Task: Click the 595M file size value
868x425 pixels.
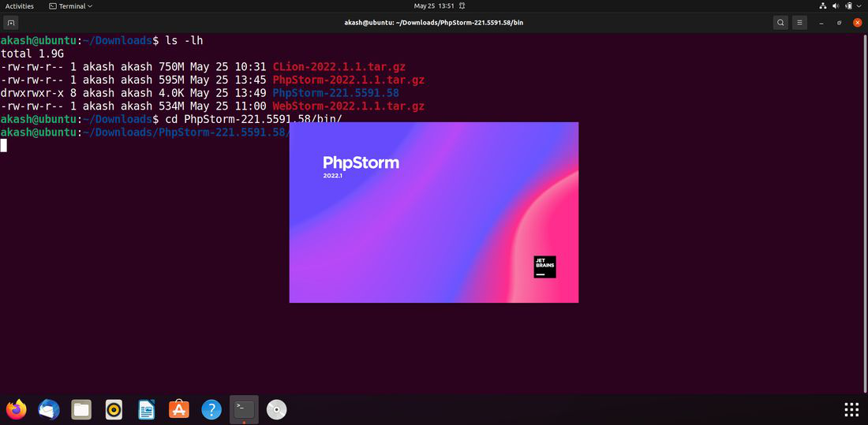Action: pyautogui.click(x=171, y=80)
